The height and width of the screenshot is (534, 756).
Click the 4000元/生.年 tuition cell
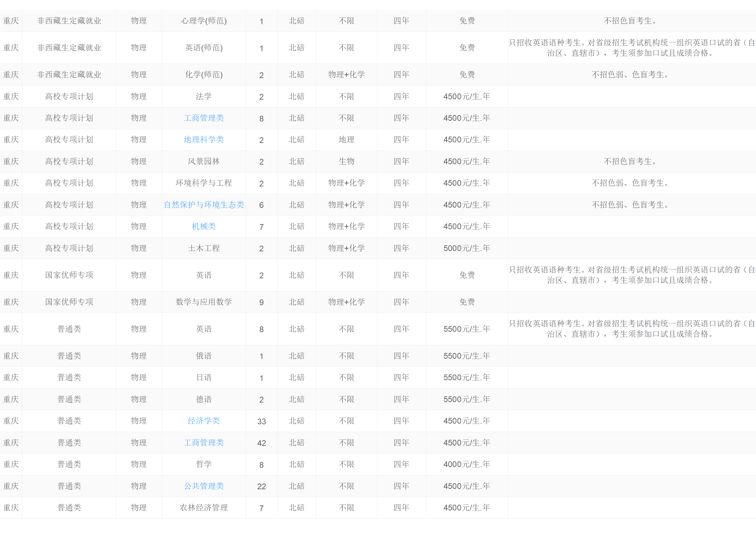[466, 464]
